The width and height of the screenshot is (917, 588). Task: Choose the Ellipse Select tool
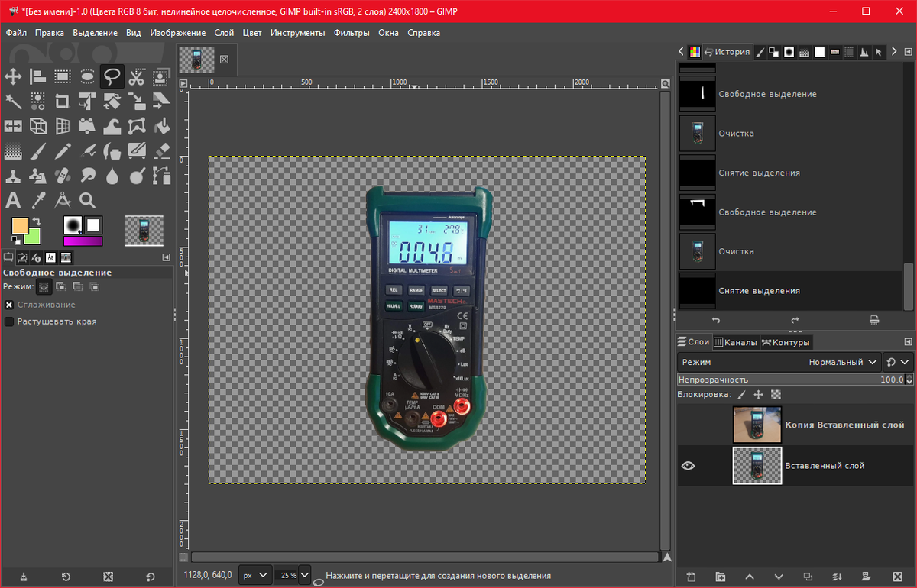tap(88, 76)
